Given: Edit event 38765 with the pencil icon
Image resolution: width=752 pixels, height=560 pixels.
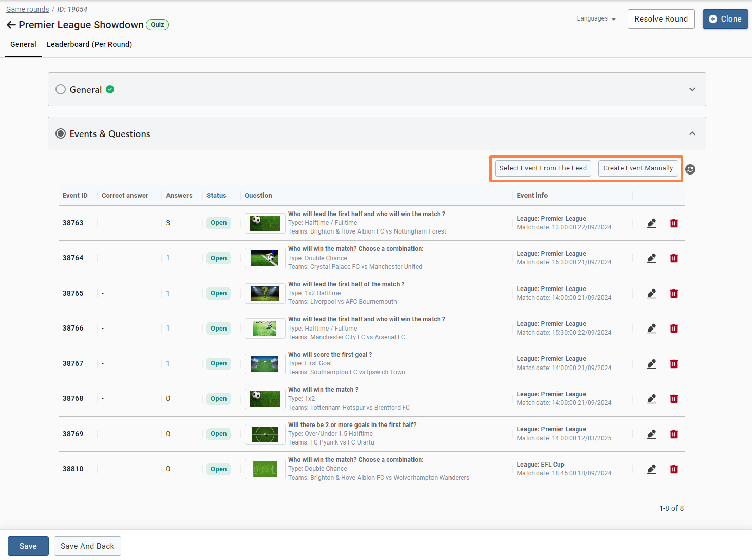Looking at the screenshot, I should [652, 294].
